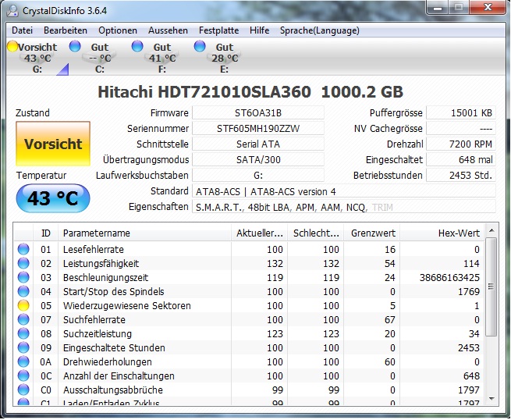This screenshot has height=420, width=511.
Task: Open the Optionen menu
Action: (x=118, y=30)
